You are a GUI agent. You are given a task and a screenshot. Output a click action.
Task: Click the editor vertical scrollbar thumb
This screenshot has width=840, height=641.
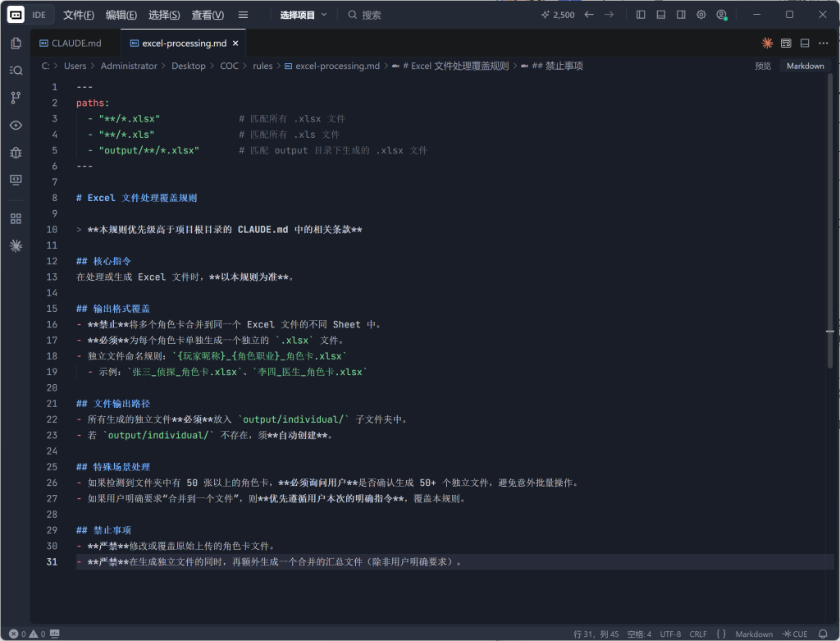[x=830, y=220]
